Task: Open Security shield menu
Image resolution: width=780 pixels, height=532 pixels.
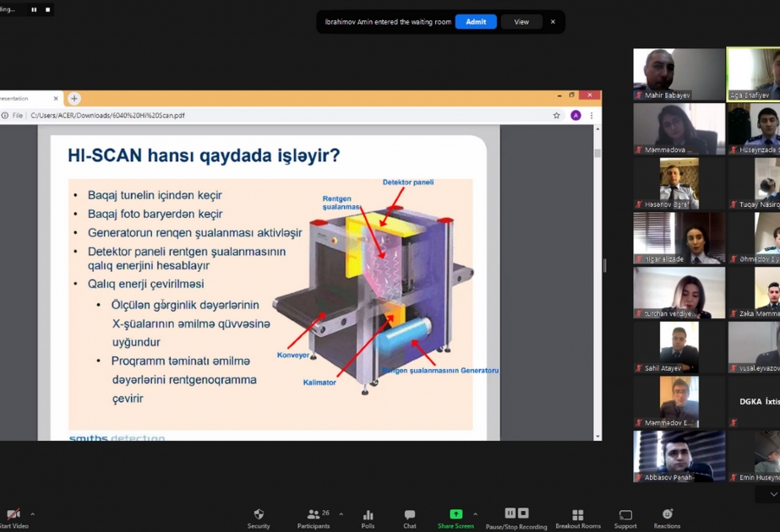Action: [259, 518]
